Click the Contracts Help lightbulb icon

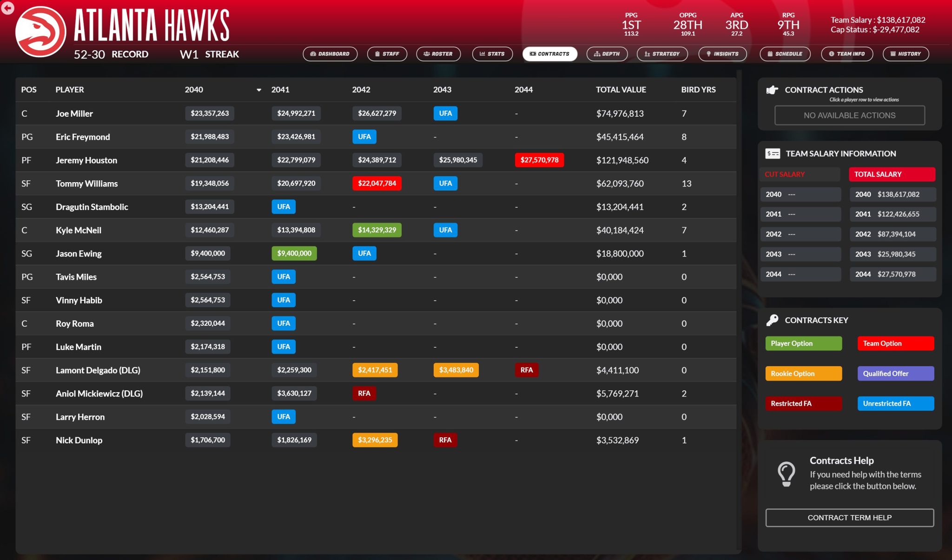point(786,474)
